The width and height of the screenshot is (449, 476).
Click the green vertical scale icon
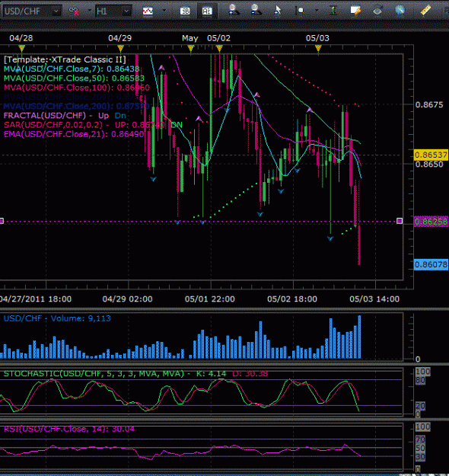[333, 11]
